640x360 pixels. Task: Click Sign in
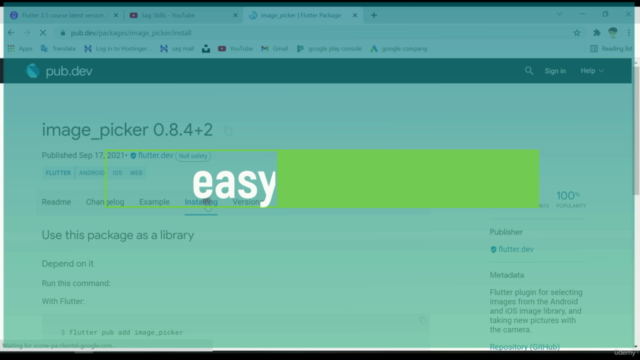click(555, 71)
